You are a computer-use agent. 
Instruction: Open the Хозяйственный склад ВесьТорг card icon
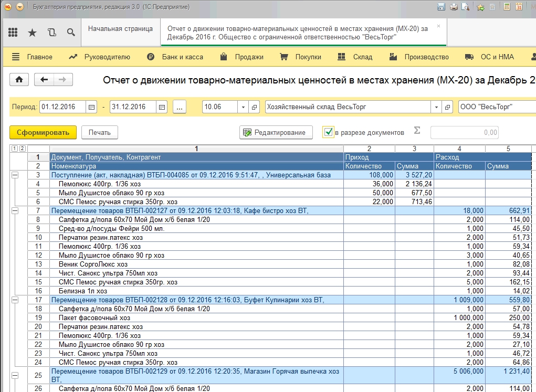(x=447, y=107)
